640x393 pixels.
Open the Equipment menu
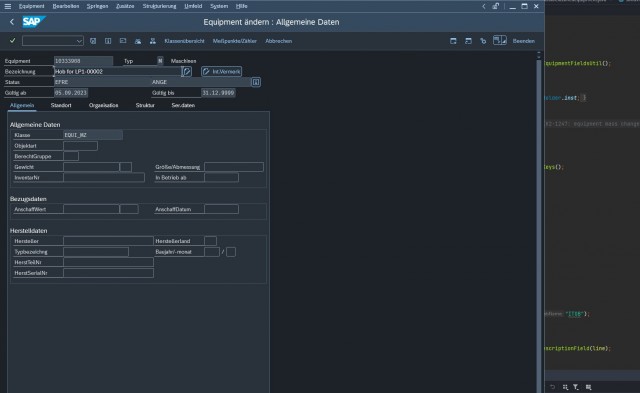[31, 6]
